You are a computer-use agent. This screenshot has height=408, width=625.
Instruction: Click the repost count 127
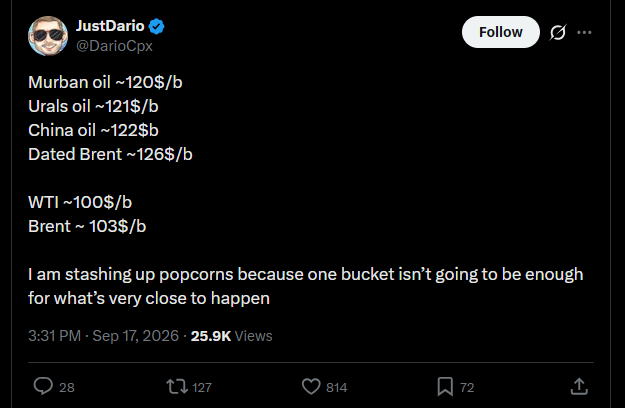(x=202, y=387)
